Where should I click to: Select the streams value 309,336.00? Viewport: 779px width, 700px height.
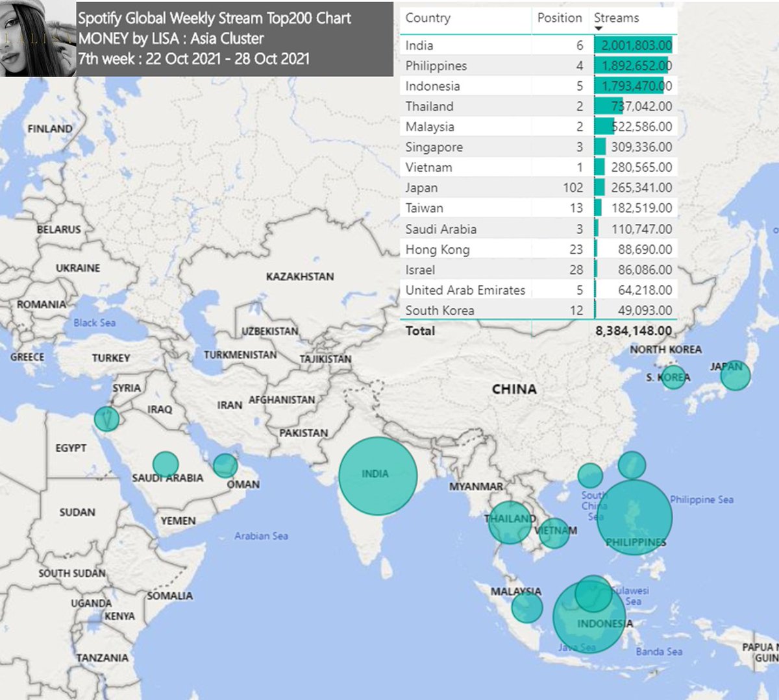641,147
